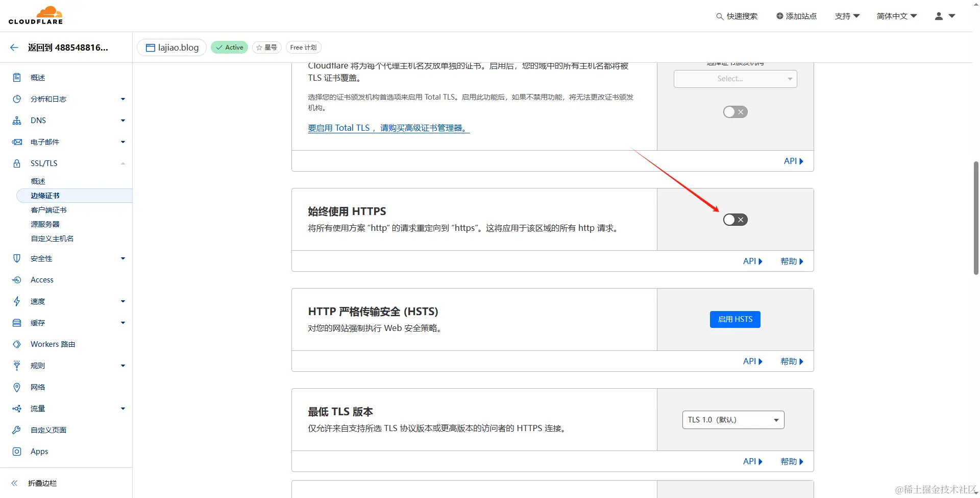This screenshot has height=498, width=980.
Task: Click the 自定义页面 wrench icon
Action: coord(17,430)
